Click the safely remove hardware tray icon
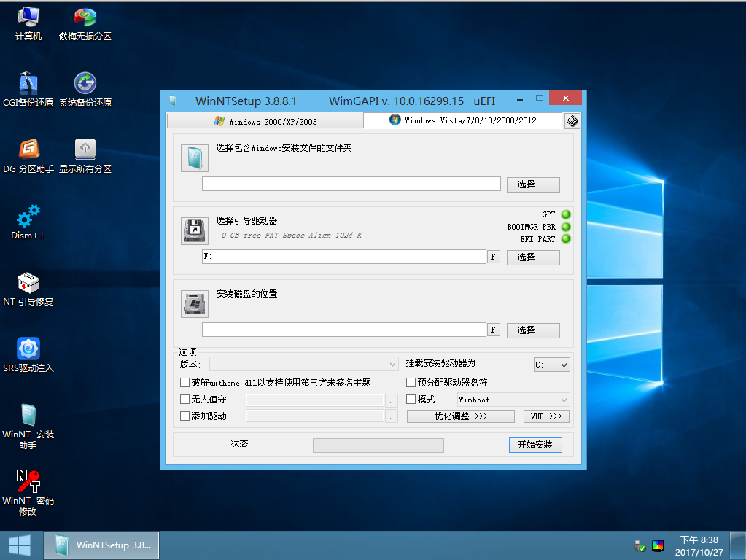746x560 pixels. (x=640, y=545)
